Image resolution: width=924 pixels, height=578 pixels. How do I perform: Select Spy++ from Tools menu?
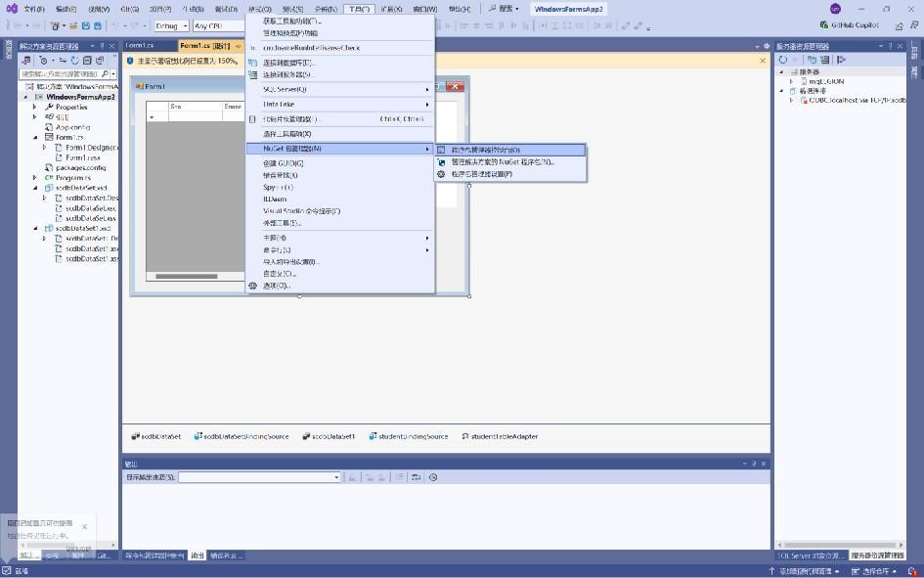click(x=340, y=188)
